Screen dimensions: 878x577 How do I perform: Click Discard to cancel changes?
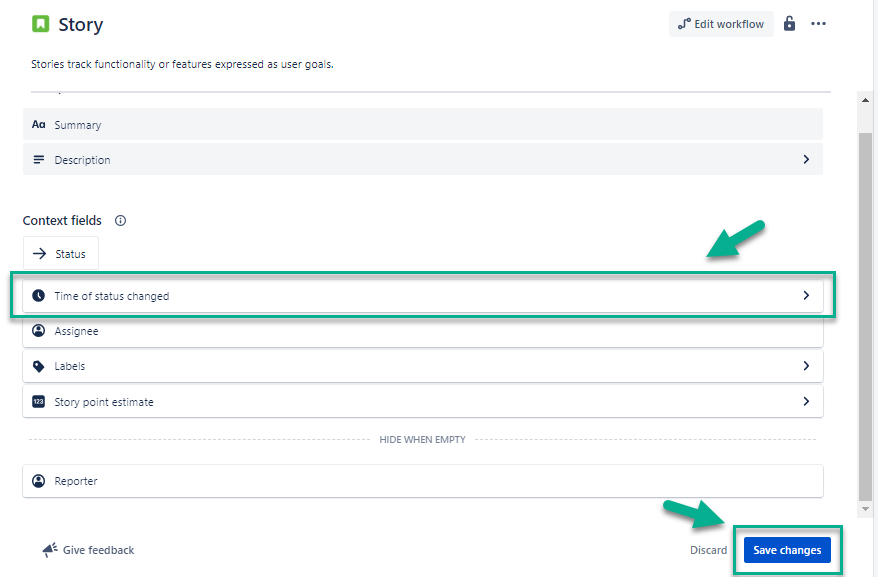pyautogui.click(x=708, y=550)
